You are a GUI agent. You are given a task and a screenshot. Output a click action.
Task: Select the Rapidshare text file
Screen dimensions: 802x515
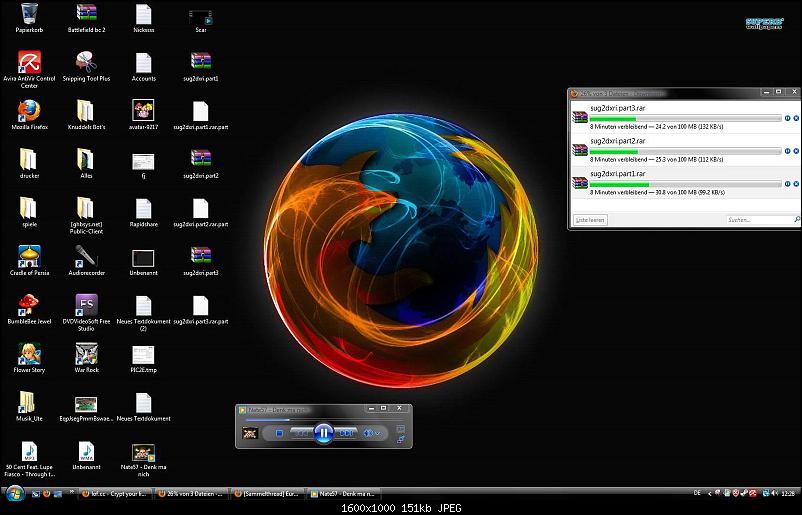coord(144,212)
